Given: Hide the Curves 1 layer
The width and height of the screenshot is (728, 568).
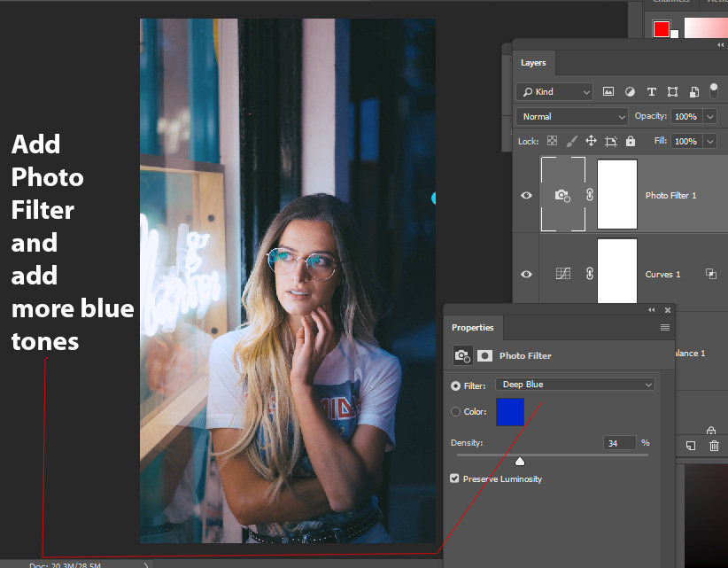Looking at the screenshot, I should [526, 274].
